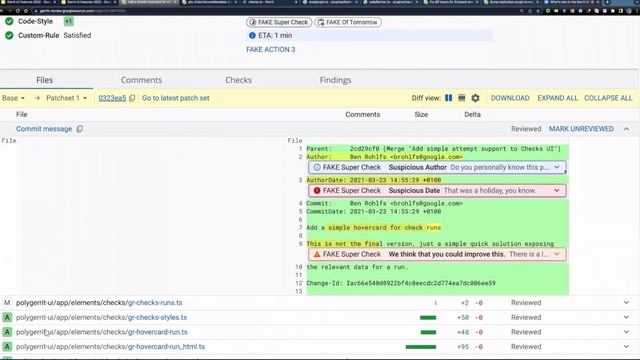This screenshot has width=640, height=360.
Task: Expand the Suspicious Author check result
Action: [557, 167]
